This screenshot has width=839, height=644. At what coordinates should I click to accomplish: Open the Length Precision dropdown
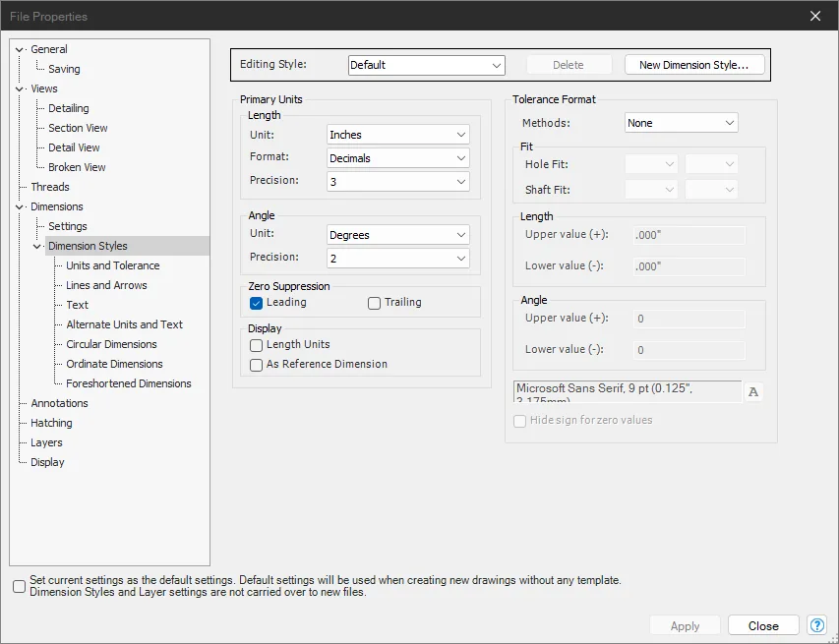[398, 182]
